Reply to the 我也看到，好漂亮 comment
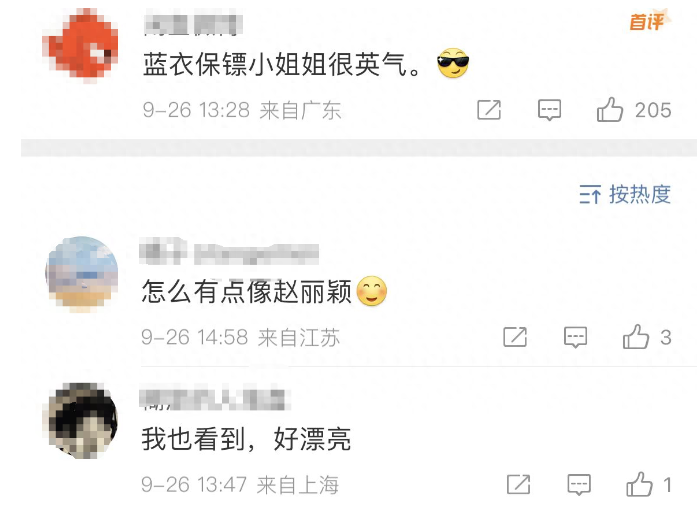The width and height of the screenshot is (698, 506). pyautogui.click(x=579, y=485)
